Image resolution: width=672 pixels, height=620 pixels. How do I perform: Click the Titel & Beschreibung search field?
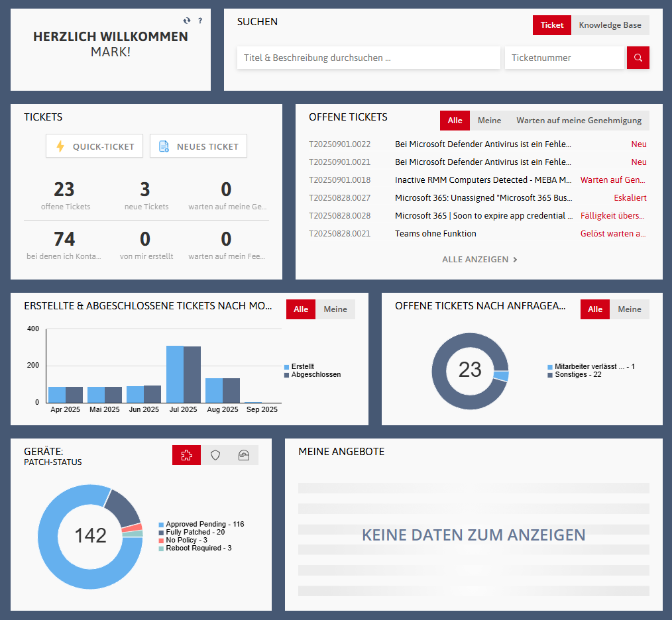pos(368,58)
